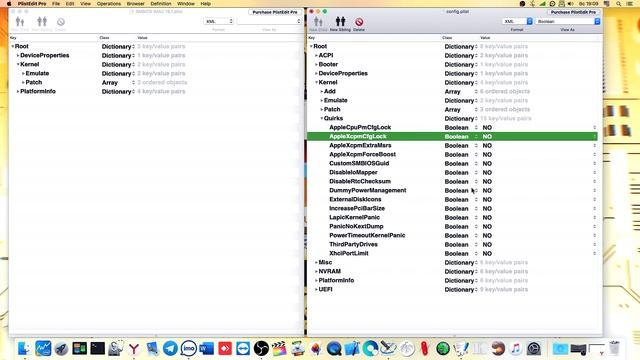Click the Class column header in config.plist
The height and width of the screenshot is (360, 640).
click(x=447, y=38)
